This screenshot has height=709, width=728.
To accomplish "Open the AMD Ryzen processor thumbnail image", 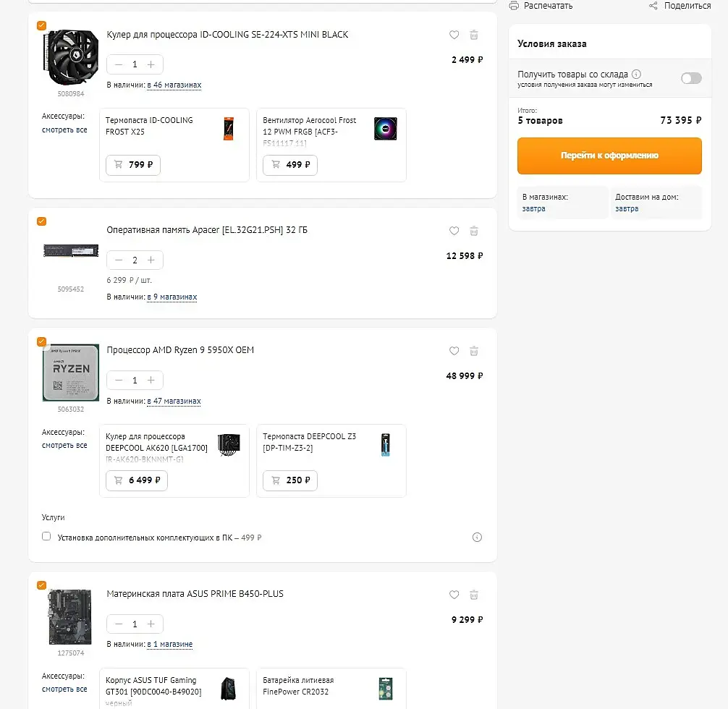I will 71,373.
